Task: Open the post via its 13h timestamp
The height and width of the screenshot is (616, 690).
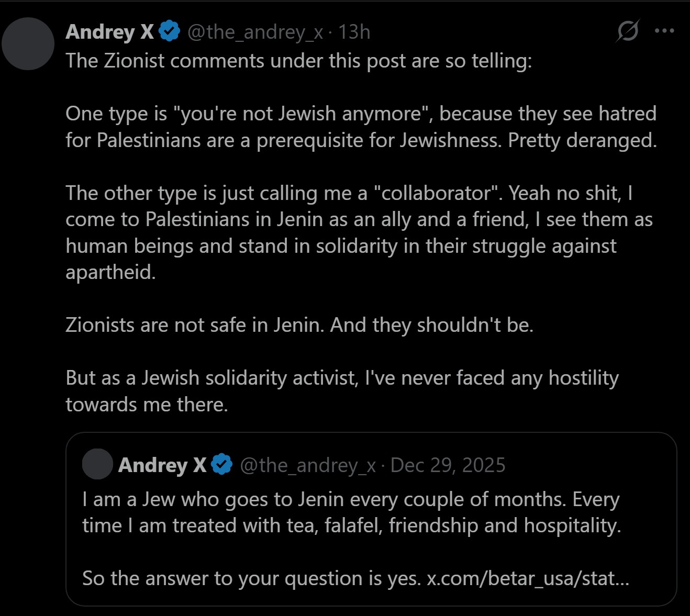Action: click(354, 32)
